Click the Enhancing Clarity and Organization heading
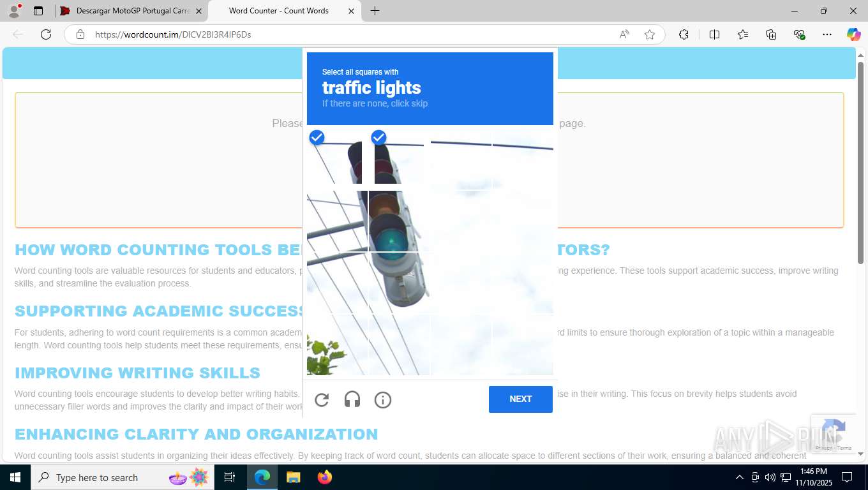 (x=196, y=434)
